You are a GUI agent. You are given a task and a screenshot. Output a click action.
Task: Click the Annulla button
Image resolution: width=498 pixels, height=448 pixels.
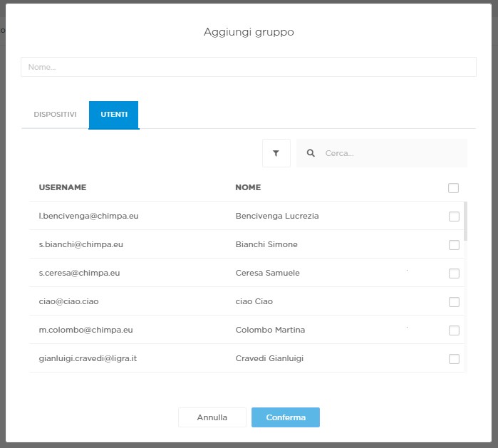coord(212,417)
